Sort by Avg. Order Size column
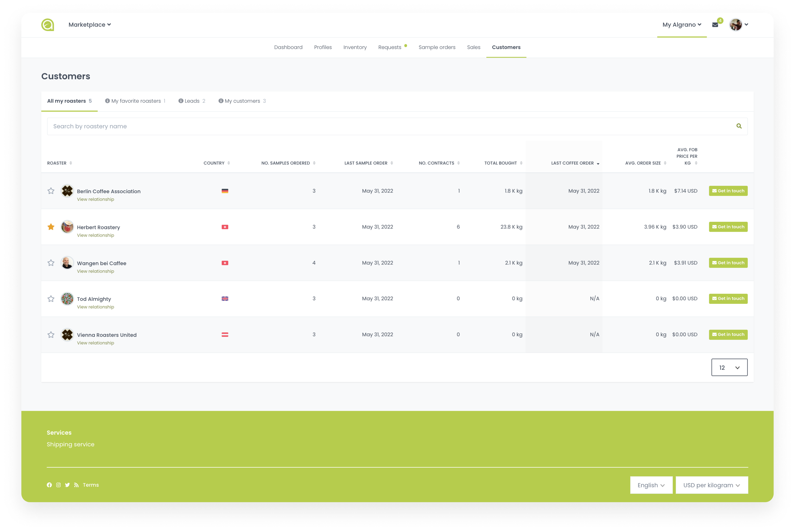This screenshot has height=532, width=795. click(x=646, y=163)
